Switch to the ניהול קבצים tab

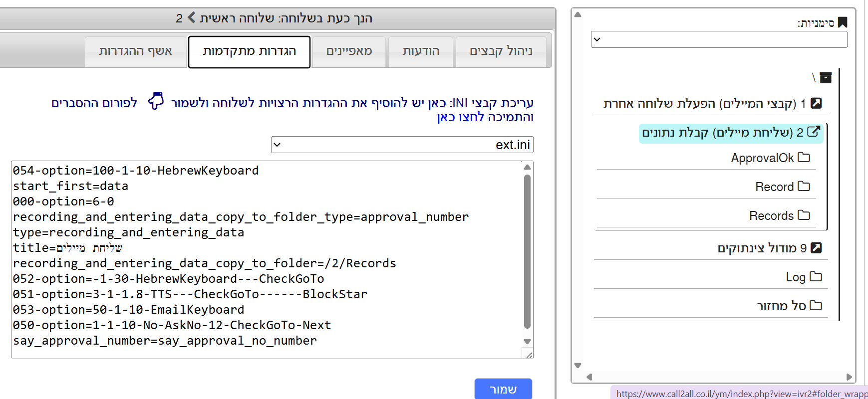(501, 51)
